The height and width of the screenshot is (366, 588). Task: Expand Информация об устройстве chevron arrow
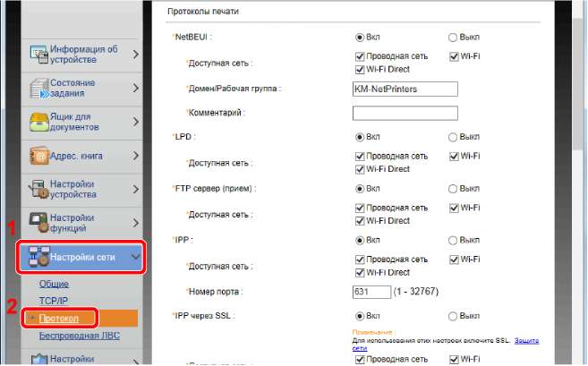(x=135, y=55)
